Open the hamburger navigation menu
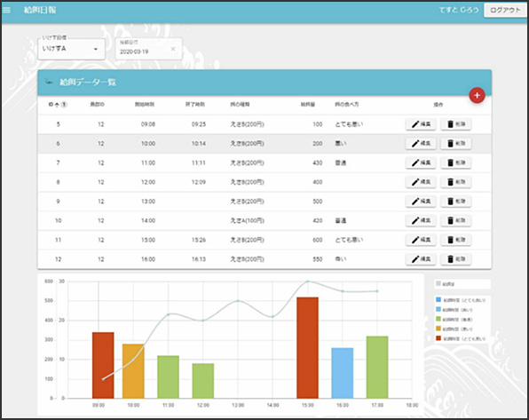This screenshot has width=529, height=420. [6, 10]
